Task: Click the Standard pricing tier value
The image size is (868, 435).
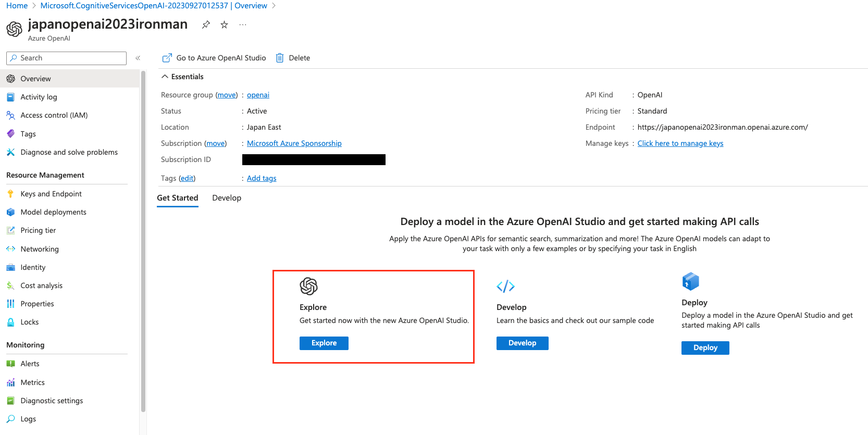Action: coord(652,111)
